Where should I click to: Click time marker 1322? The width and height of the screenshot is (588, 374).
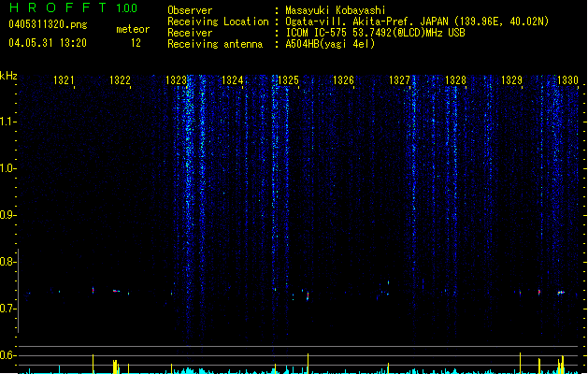click(120, 80)
